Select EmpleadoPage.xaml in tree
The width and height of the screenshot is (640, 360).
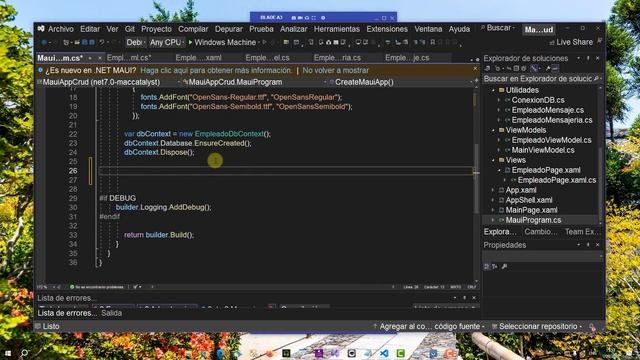coord(546,170)
